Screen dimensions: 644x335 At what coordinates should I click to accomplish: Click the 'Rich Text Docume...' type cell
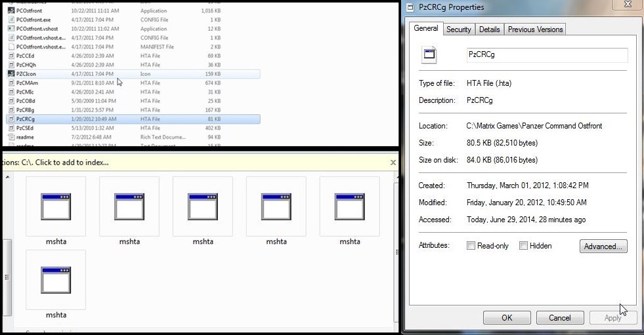pyautogui.click(x=163, y=137)
